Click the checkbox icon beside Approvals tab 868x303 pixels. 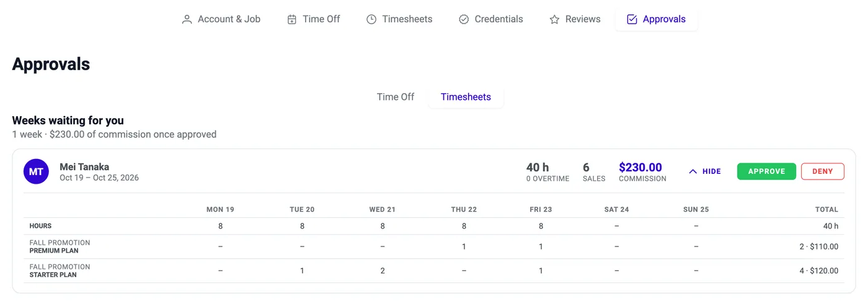[x=632, y=19]
